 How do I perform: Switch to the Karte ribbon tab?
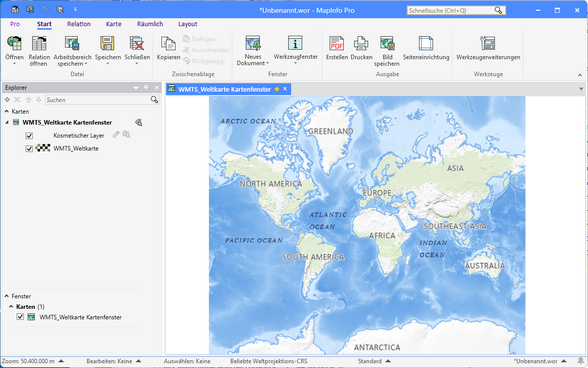click(x=113, y=24)
